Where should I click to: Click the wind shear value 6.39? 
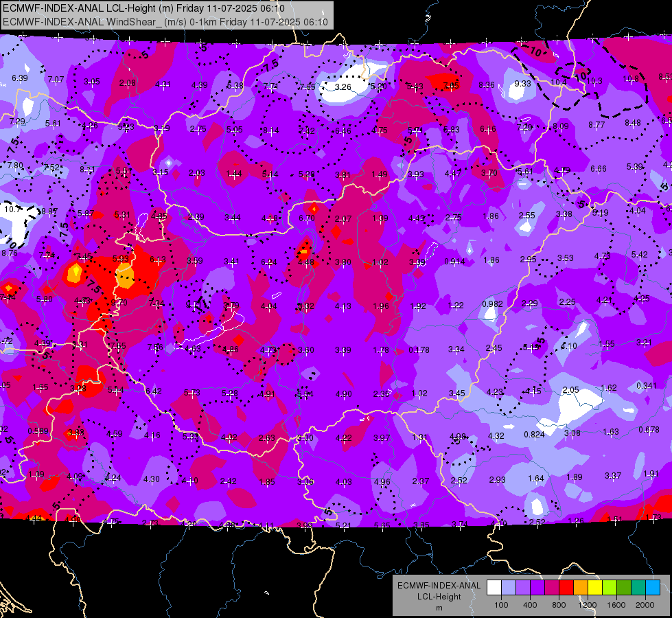click(x=20, y=78)
